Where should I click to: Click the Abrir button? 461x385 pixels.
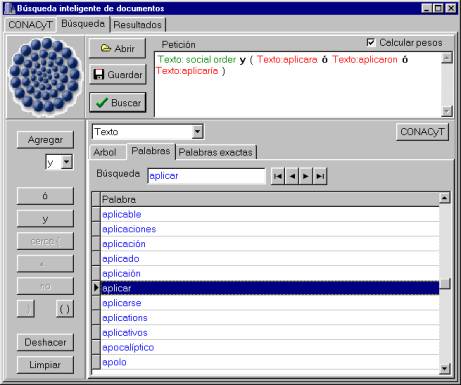coord(117,48)
